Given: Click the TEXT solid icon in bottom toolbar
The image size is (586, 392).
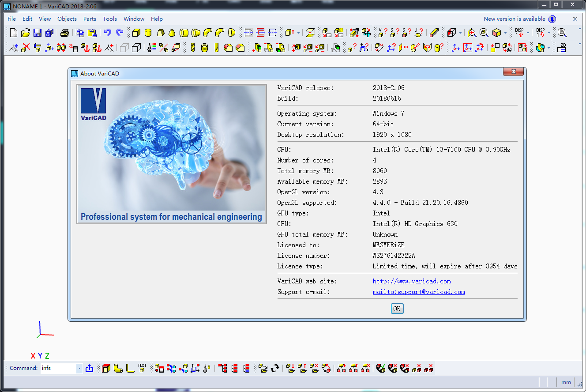Looking at the screenshot, I should coord(142,368).
